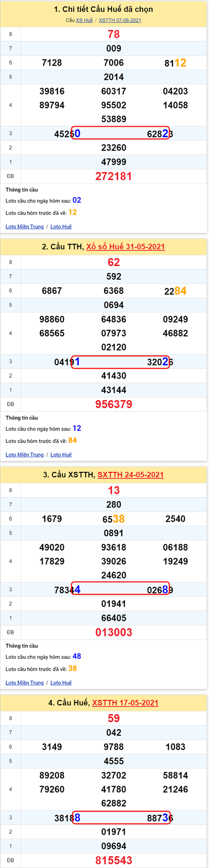This screenshot has width=209, height=868.
Task: Click prize 7 number 042
Action: pos(114,732)
